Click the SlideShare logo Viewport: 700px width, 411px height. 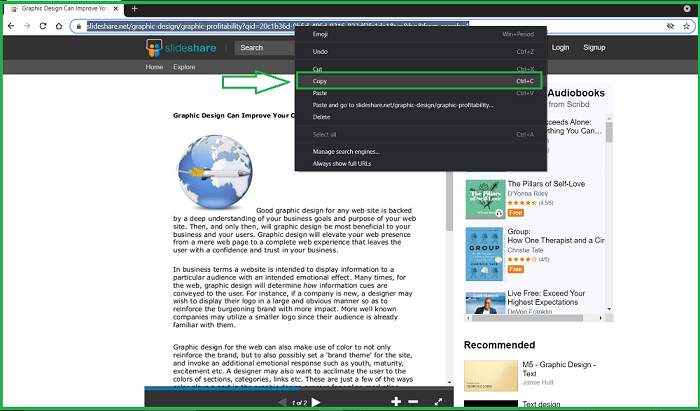(181, 48)
